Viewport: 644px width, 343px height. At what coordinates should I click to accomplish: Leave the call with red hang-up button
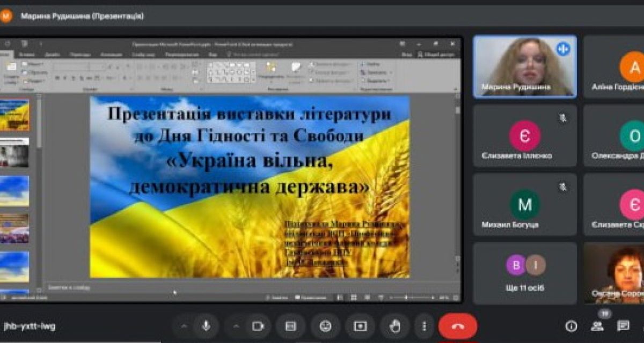click(x=457, y=326)
